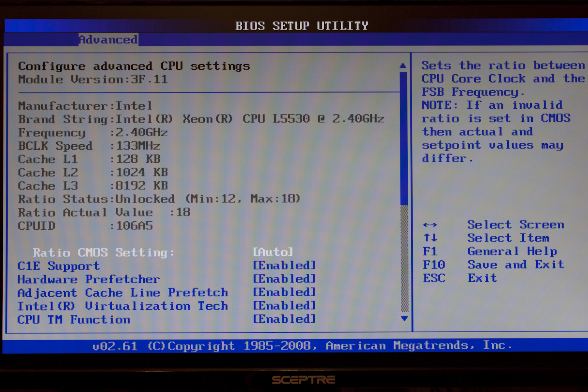This screenshot has width=588, height=392.
Task: Toggle the C1E Support Enabled value
Action: 284,265
